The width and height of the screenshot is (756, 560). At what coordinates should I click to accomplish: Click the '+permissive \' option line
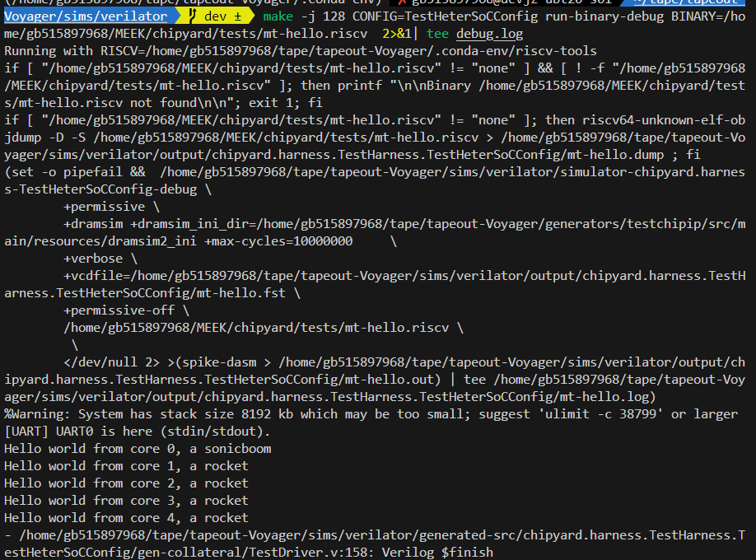tap(111, 207)
